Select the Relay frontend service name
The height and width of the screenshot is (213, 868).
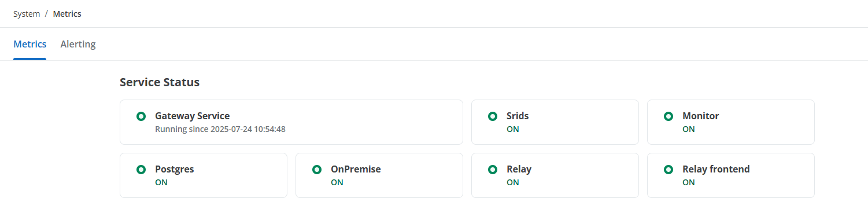pyautogui.click(x=716, y=169)
